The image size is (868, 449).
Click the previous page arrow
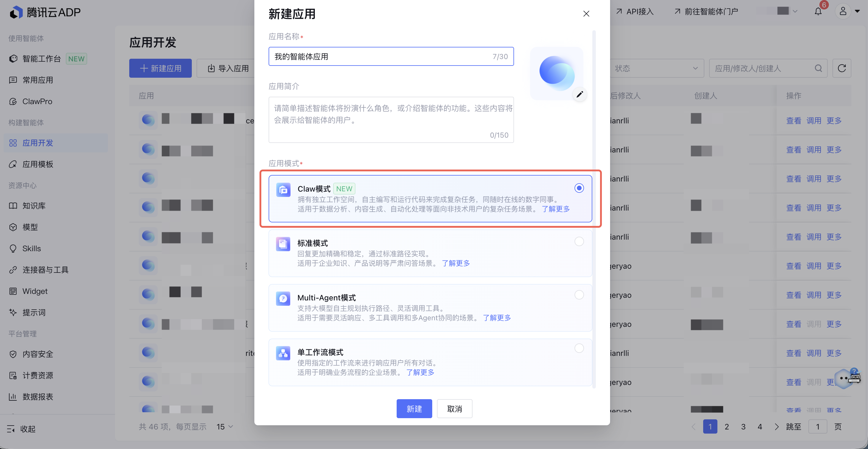[693, 427]
